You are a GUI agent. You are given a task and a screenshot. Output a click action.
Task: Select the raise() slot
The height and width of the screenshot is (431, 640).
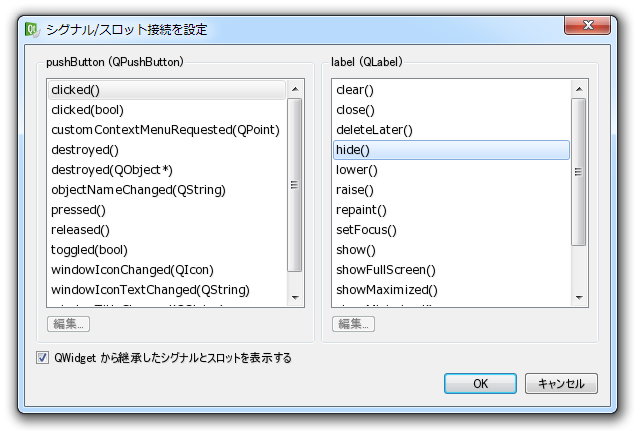point(451,190)
